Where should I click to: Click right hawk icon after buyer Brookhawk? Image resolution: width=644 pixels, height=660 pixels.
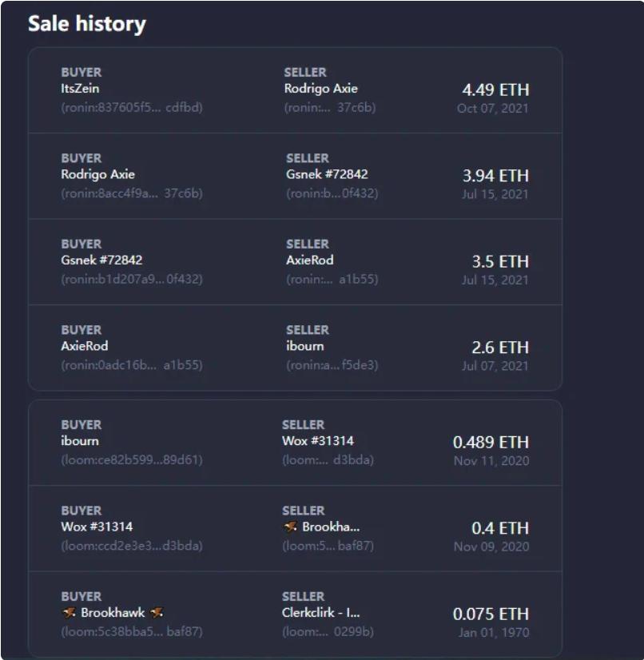(x=156, y=612)
